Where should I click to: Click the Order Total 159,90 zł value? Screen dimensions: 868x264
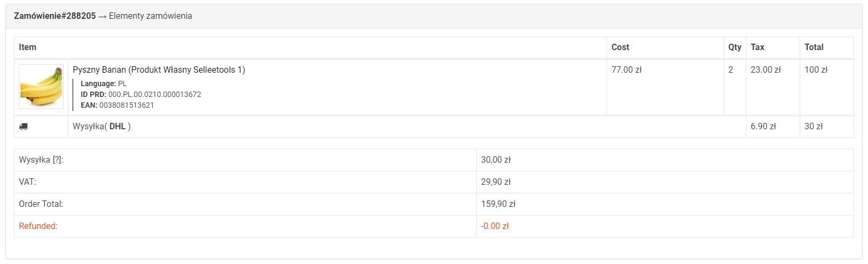pos(498,204)
